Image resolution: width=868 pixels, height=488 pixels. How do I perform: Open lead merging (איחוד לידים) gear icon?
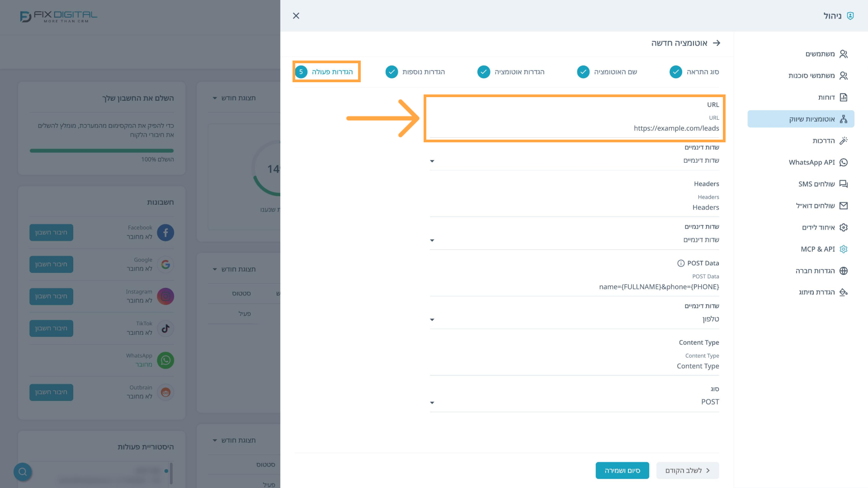point(844,228)
